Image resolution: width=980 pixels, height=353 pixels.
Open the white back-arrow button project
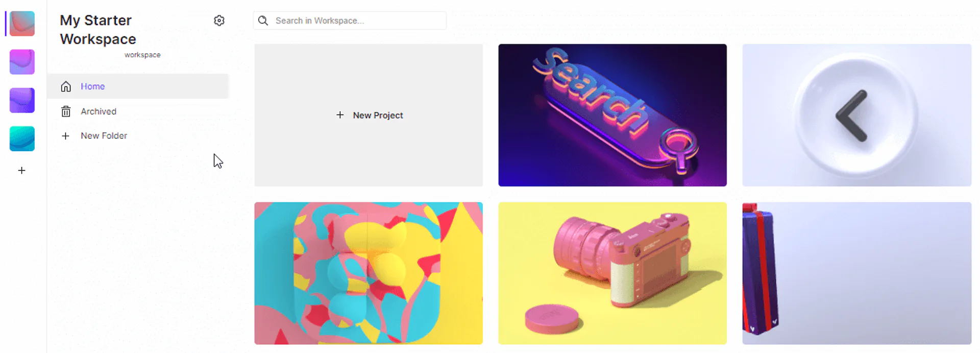(x=857, y=115)
